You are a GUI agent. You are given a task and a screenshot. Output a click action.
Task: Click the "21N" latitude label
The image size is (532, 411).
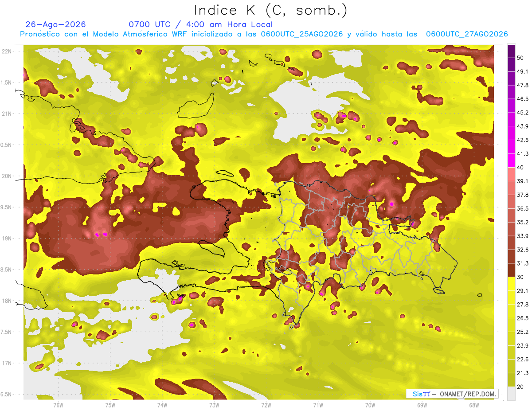[8, 114]
